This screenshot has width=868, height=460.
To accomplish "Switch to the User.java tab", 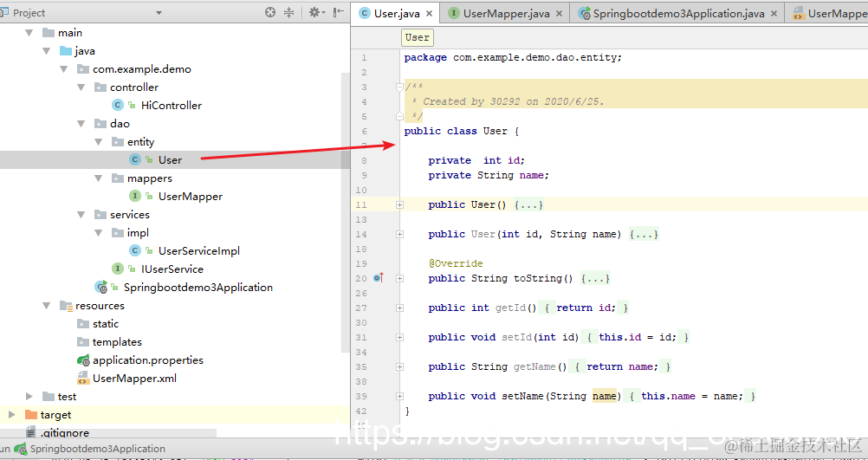I will (x=396, y=14).
